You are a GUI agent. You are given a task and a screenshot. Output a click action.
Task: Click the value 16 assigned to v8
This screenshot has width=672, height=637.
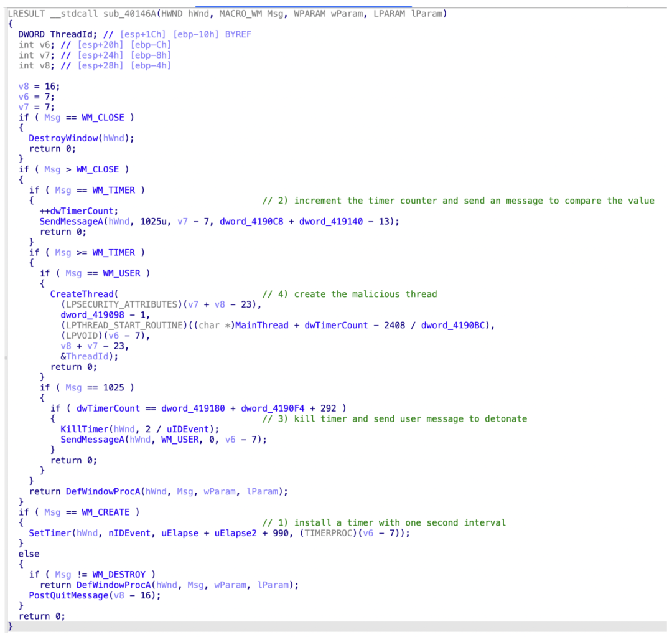coord(50,86)
